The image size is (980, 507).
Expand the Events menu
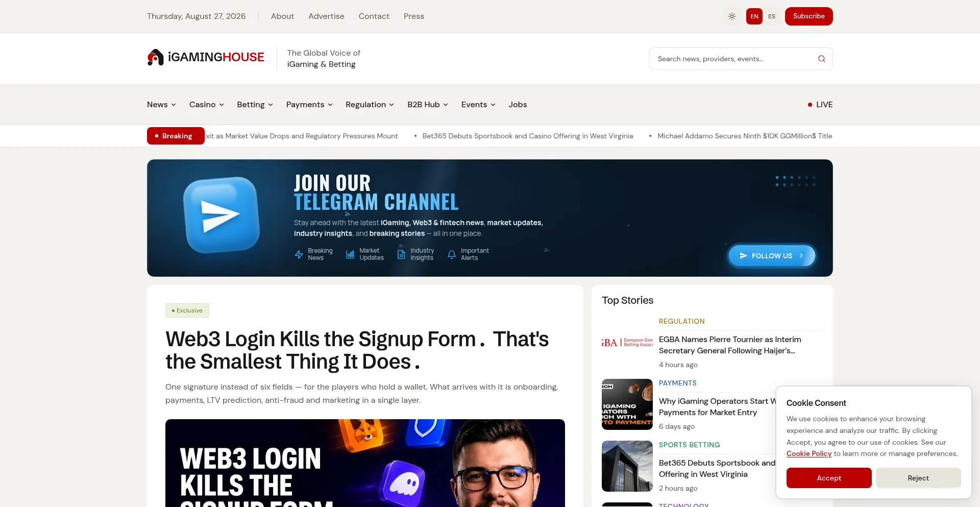click(478, 105)
